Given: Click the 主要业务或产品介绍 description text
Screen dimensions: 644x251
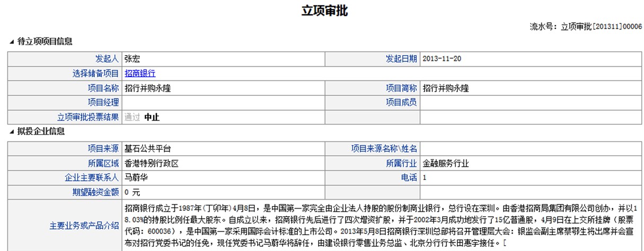Looking at the screenshot, I should (x=382, y=226).
